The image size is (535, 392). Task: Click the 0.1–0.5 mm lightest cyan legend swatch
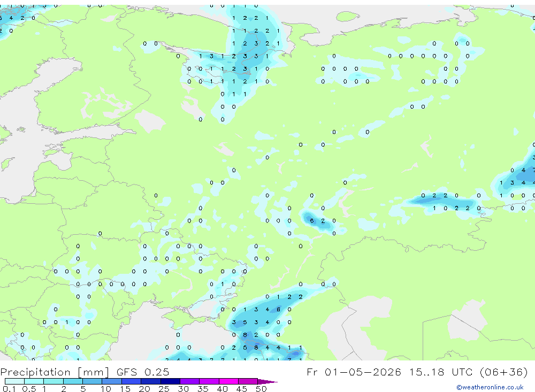pyautogui.click(x=14, y=381)
